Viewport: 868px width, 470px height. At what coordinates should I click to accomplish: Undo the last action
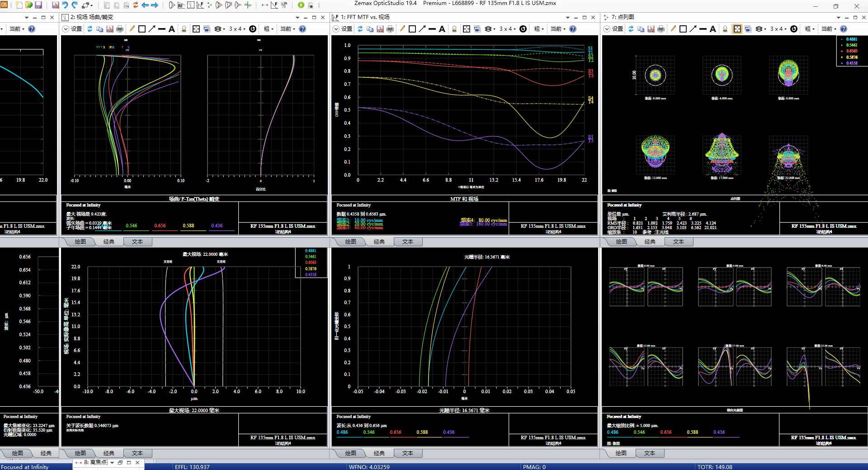(x=65, y=5)
